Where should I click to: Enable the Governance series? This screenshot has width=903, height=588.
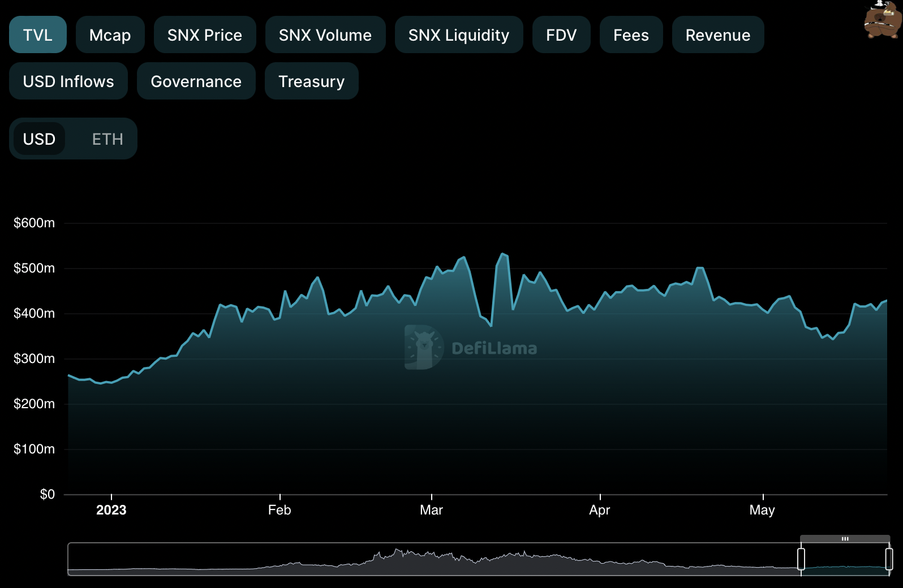(x=196, y=81)
